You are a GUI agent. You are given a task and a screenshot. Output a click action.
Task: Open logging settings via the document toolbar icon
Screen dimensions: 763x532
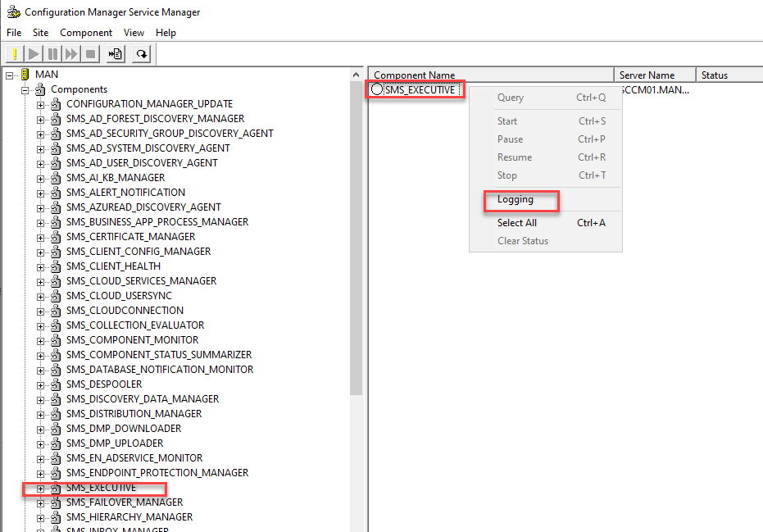pos(115,53)
